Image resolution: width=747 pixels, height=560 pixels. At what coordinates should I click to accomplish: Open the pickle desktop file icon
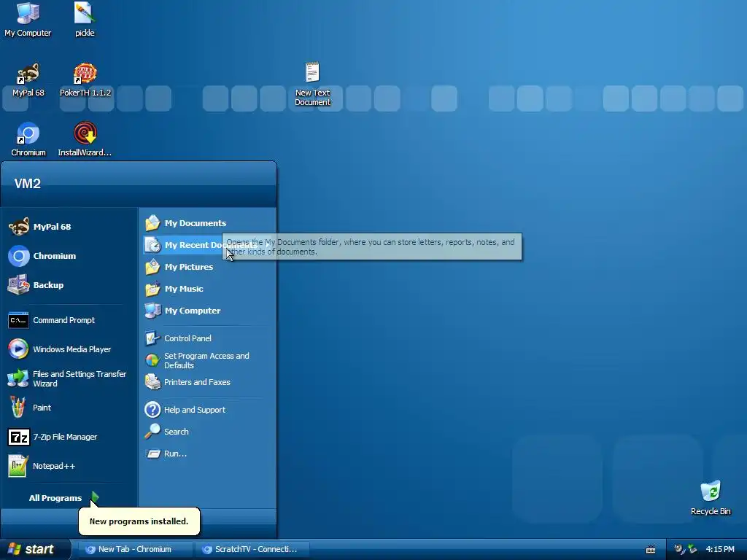pos(85,20)
